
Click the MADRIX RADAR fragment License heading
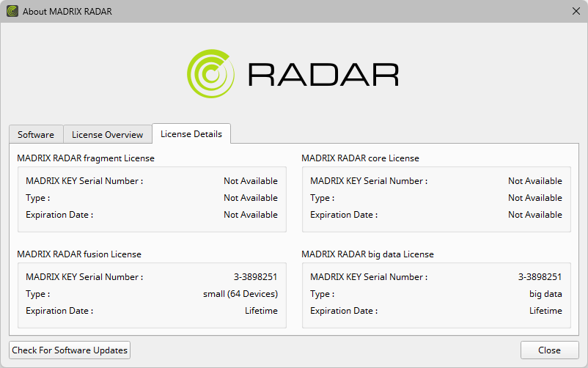(86, 158)
